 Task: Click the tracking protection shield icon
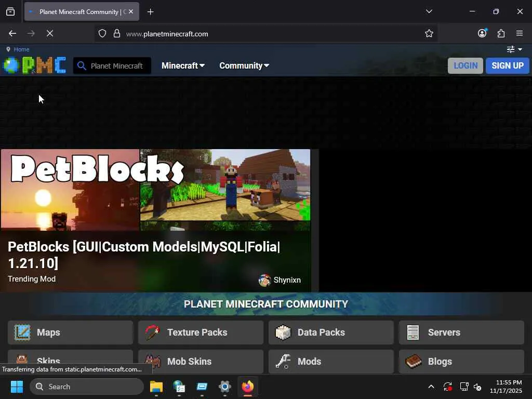[102, 33]
